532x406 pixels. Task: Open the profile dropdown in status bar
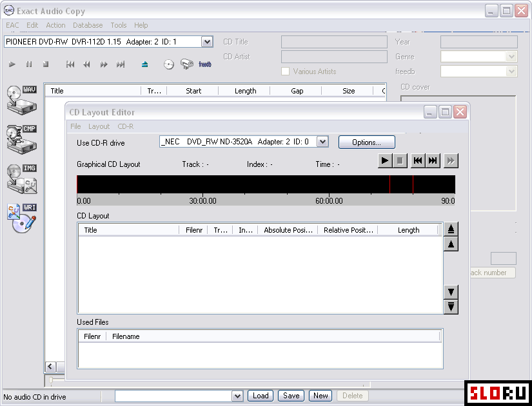coord(237,396)
